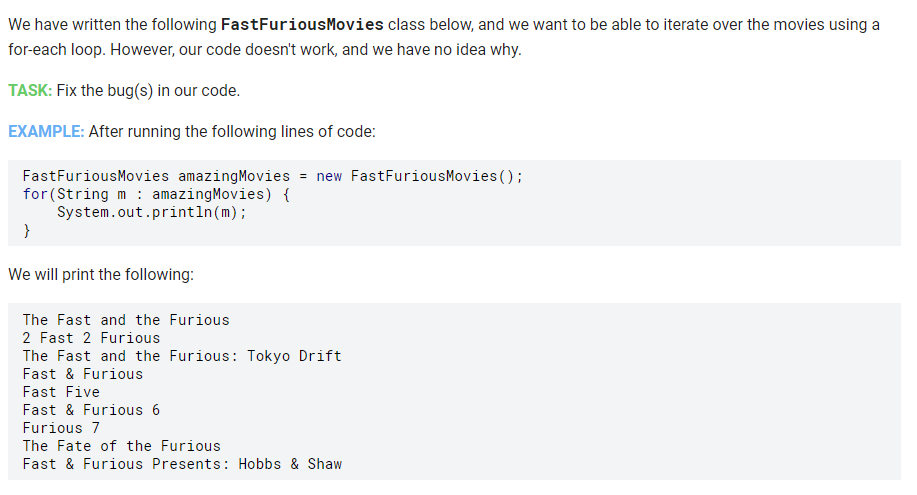Click output line 'Fast & Furious'

82,374
